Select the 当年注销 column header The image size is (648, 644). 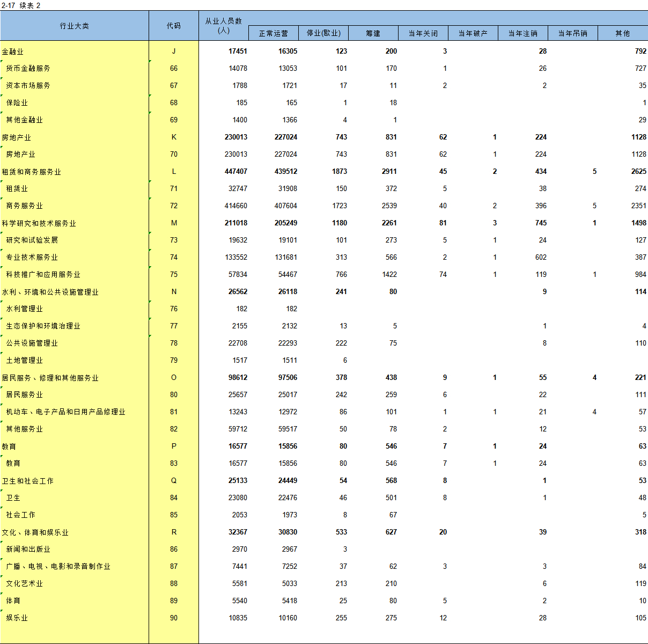click(x=523, y=33)
